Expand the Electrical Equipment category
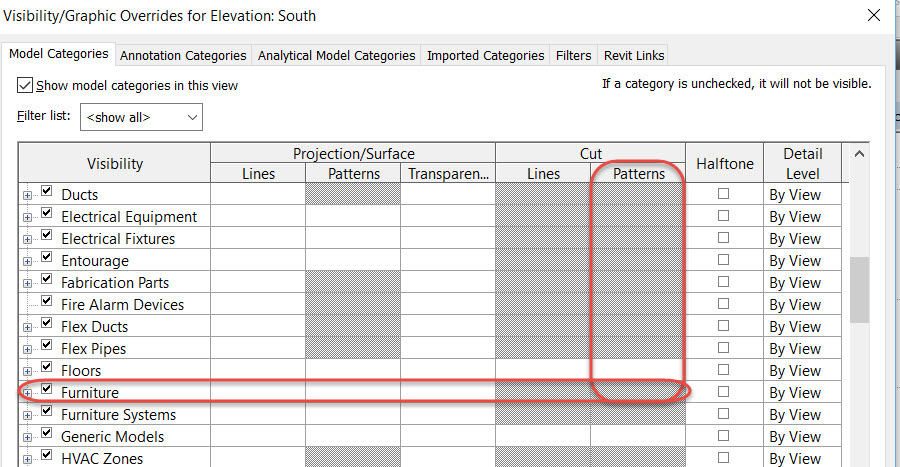This screenshot has height=467, width=900. [27, 217]
